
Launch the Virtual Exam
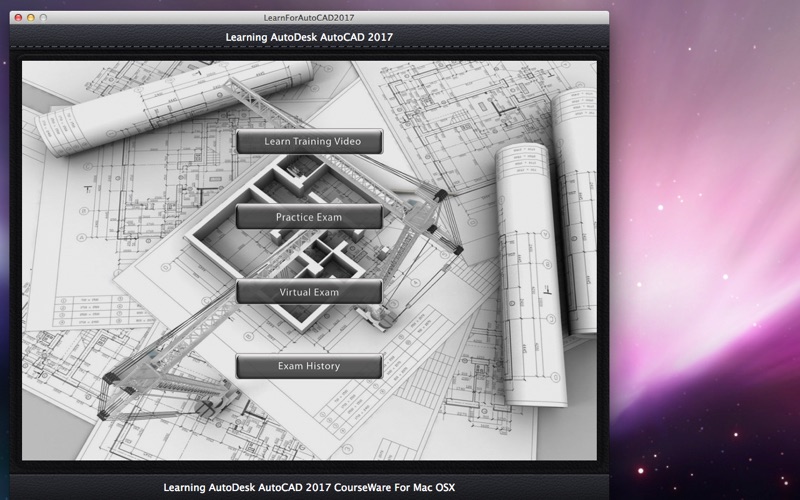coord(309,292)
